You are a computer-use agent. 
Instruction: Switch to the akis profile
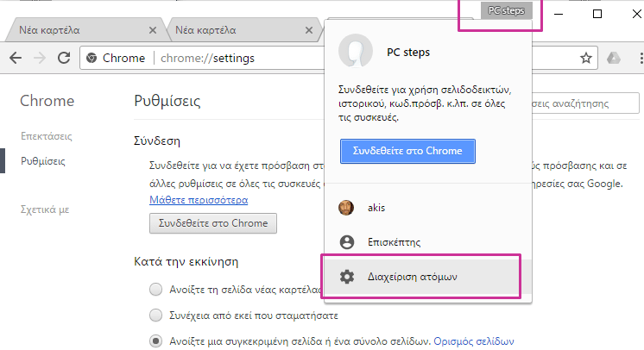428,208
